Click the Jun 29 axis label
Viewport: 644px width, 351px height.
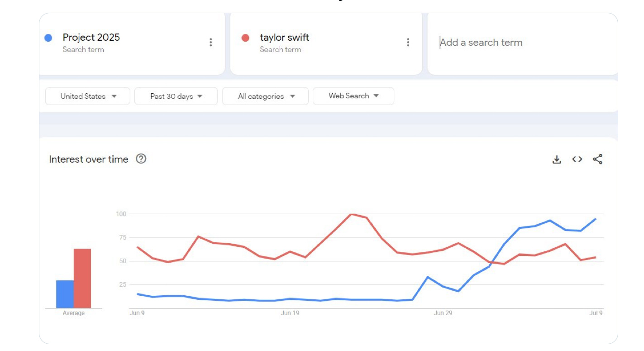(443, 313)
